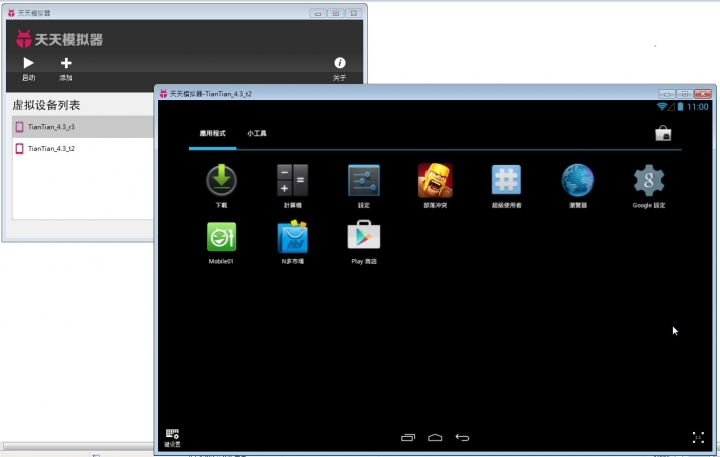This screenshot has height=457, width=720.
Task: Click the 11:00 clock in status bar
Action: pyautogui.click(x=698, y=107)
